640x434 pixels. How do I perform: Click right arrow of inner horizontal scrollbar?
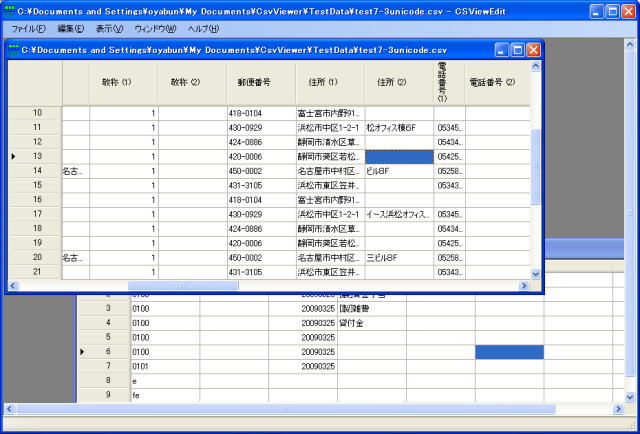click(522, 286)
